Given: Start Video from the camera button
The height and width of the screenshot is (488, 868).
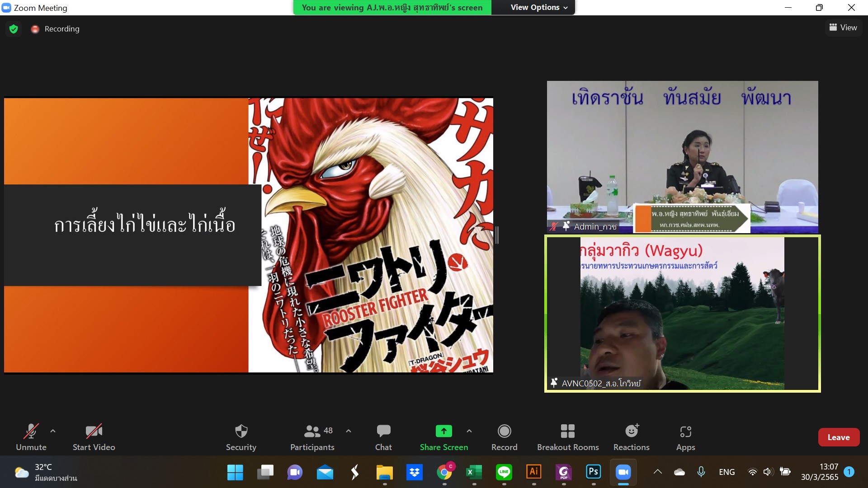Looking at the screenshot, I should point(94,437).
